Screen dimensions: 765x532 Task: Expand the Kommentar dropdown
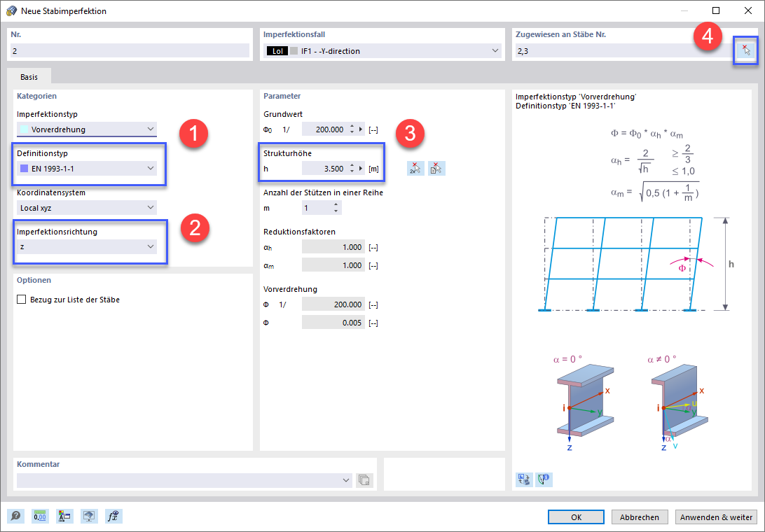(x=346, y=480)
